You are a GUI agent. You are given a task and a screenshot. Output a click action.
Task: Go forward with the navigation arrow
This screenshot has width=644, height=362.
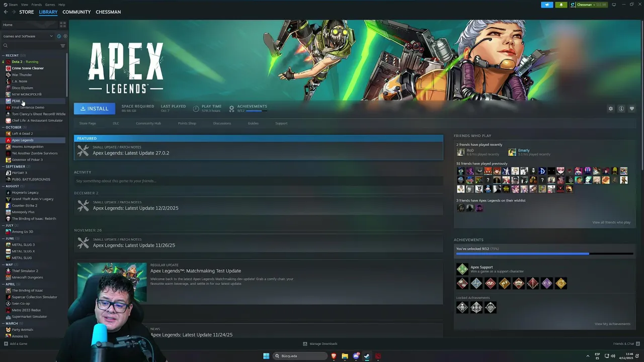tap(14, 12)
